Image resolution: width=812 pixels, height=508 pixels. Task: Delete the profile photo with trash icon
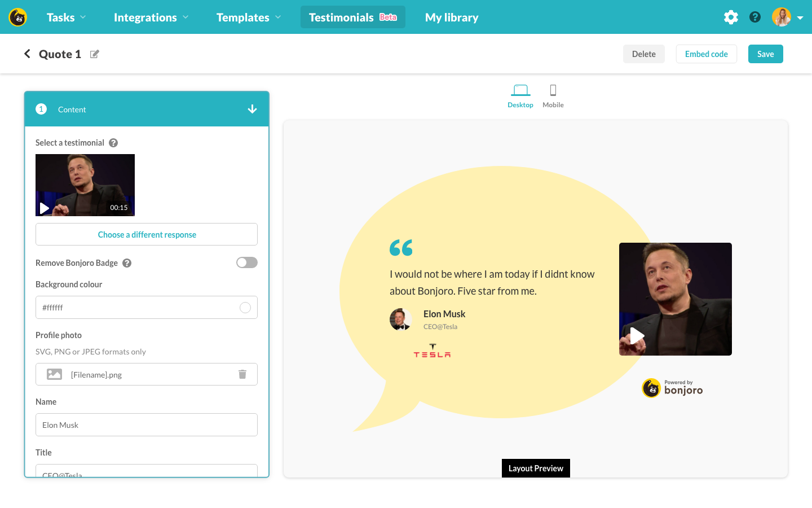pyautogui.click(x=242, y=374)
